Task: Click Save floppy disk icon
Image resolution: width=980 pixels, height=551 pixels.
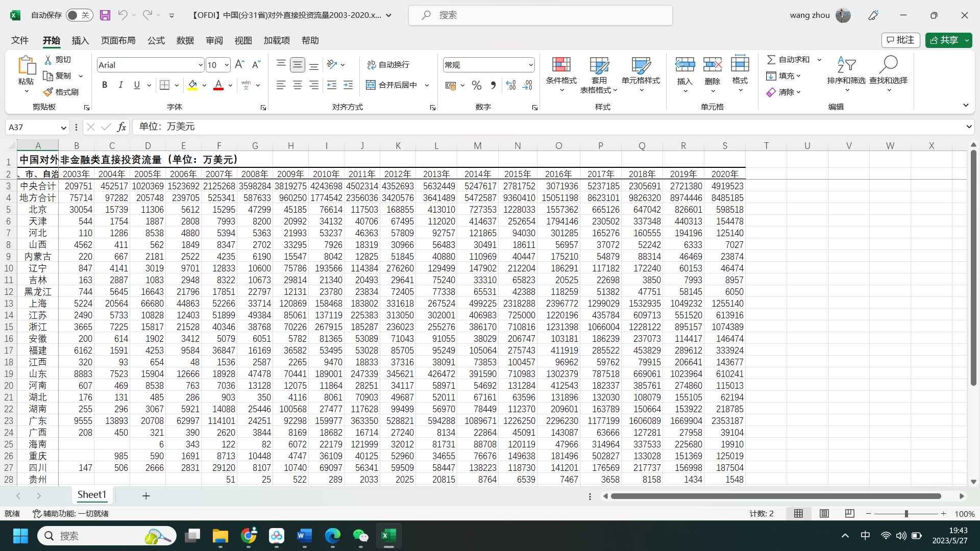Action: [x=105, y=15]
